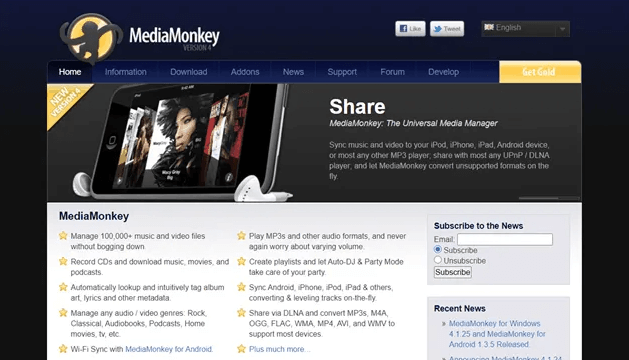The image size is (629, 360).
Task: Open the Plus much more link
Action: coord(279,349)
